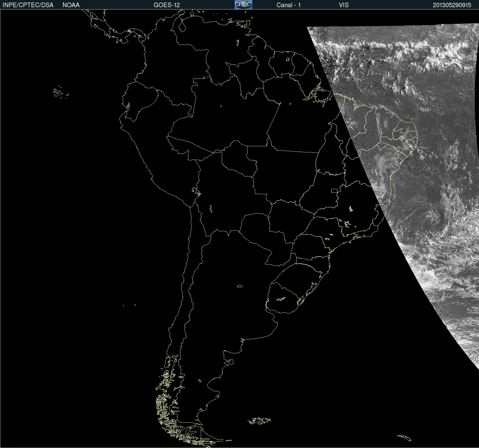Select the GOES-12 satellite label
The height and width of the screenshot is (448, 479).
click(x=166, y=5)
